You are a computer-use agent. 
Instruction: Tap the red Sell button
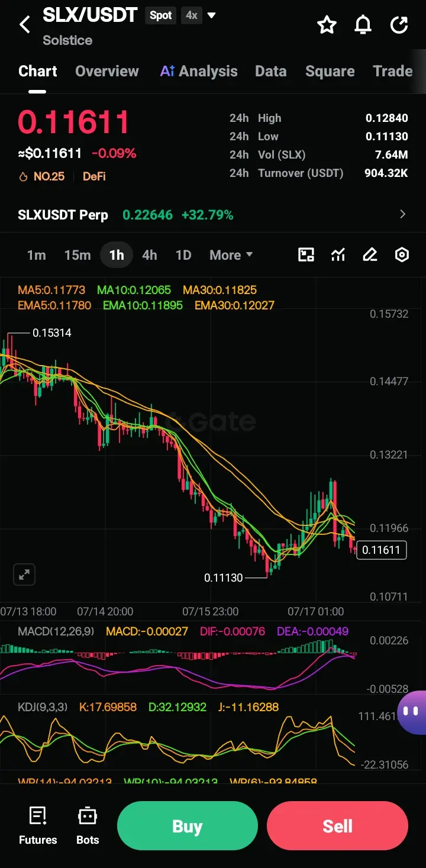tap(338, 826)
